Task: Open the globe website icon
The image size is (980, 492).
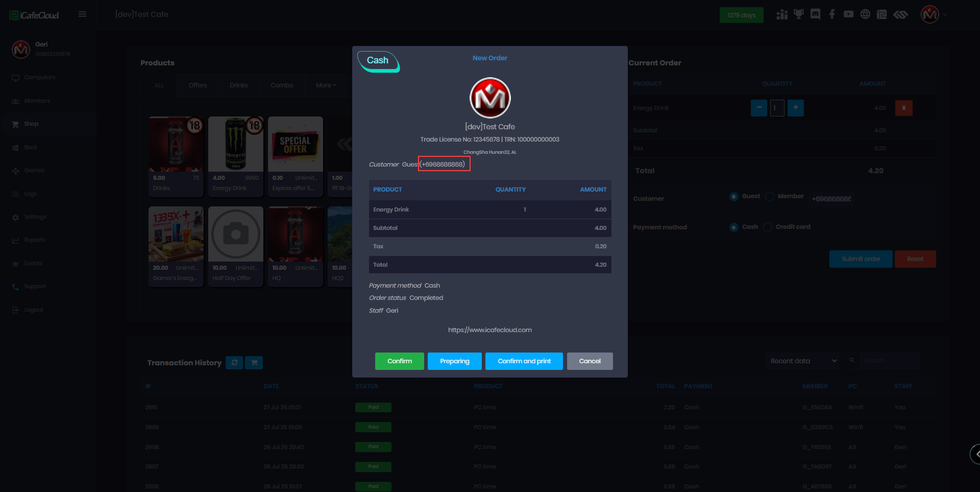Action: pyautogui.click(x=865, y=14)
